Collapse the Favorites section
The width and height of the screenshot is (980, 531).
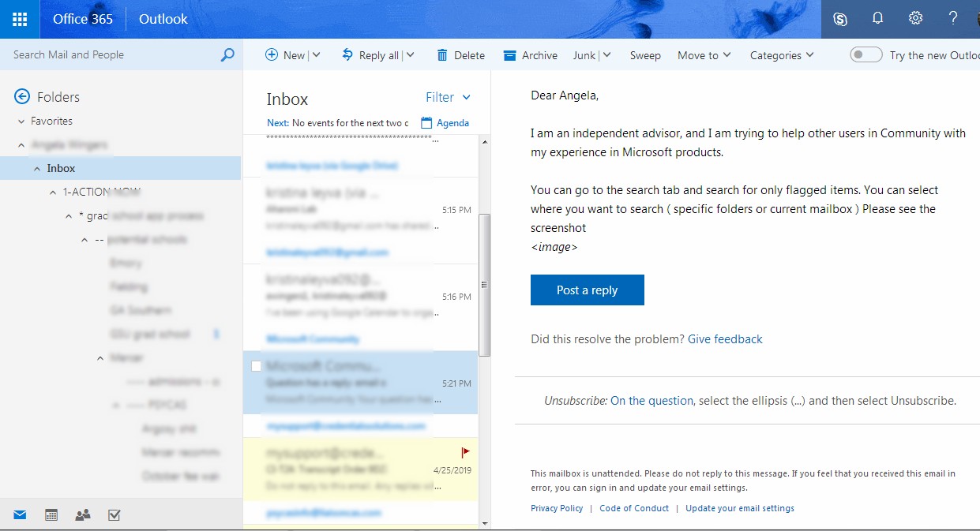coord(21,122)
